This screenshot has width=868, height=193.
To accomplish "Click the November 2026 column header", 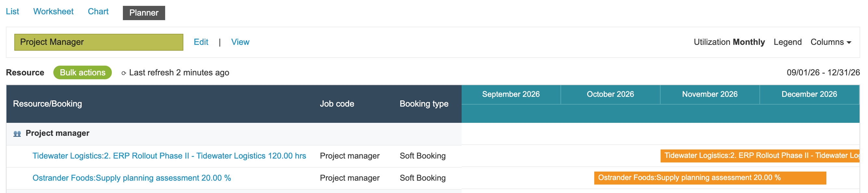I will (x=710, y=94).
